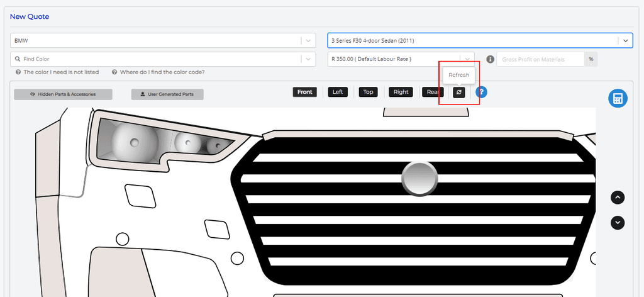
Task: Switch to the Left view
Action: click(x=338, y=92)
